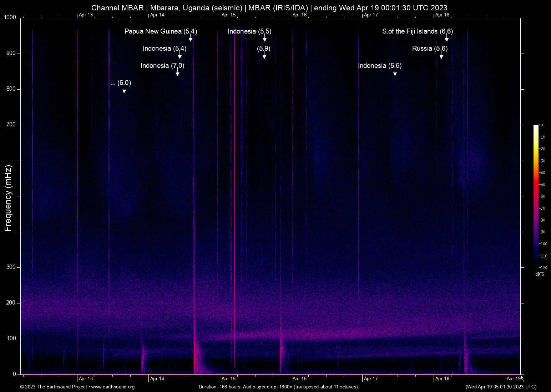This screenshot has height=392, width=551.
Task: Select the Apr 14 date tick label
Action: (157, 378)
